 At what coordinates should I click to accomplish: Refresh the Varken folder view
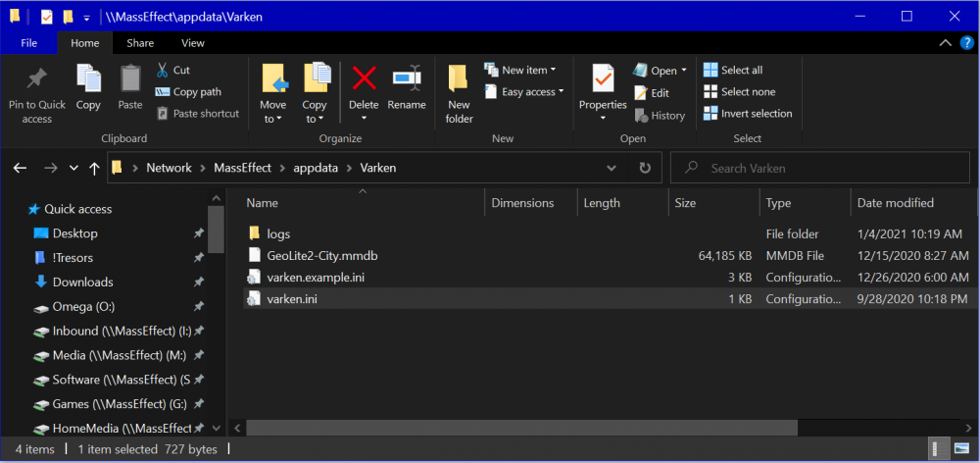[645, 168]
